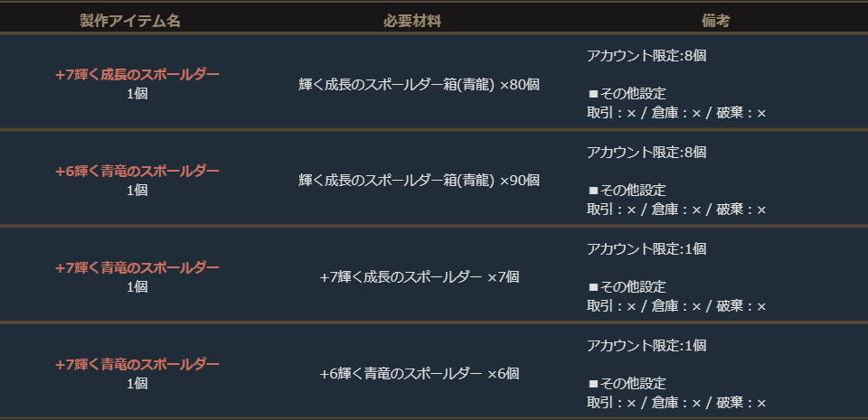The image size is (868, 420).
Task: Open +7輝く青竜のスポールダー item requiring ×7個 materials
Action: [x=137, y=268]
